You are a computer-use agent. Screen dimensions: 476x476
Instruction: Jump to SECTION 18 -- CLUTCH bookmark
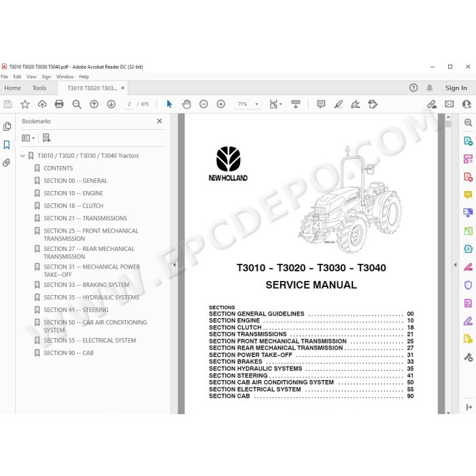73,206
